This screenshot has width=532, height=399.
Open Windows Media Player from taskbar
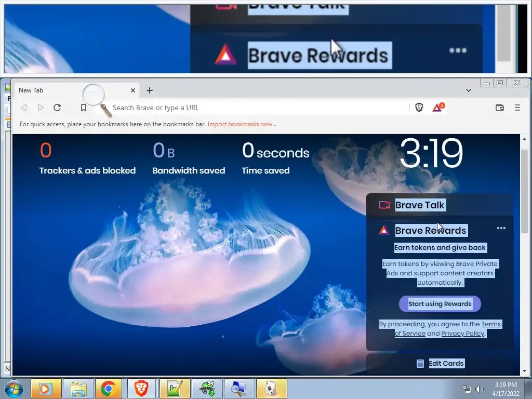click(46, 389)
